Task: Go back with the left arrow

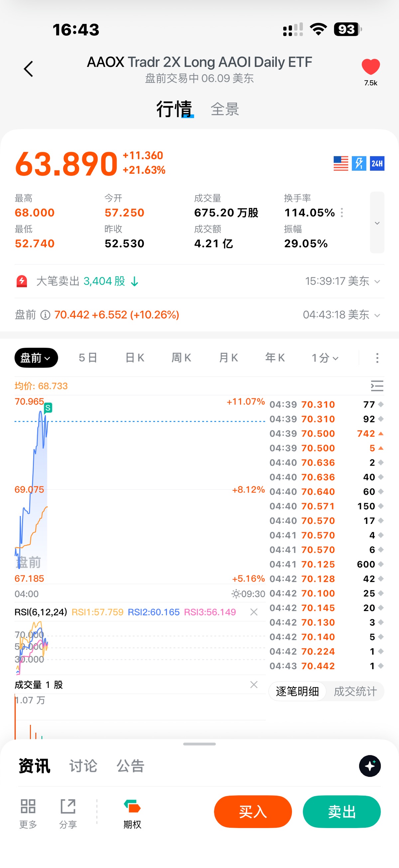Action: pos(28,69)
